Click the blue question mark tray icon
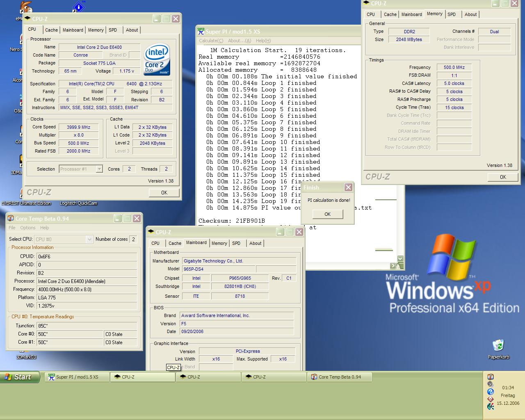525x420 pixels. (x=490, y=392)
